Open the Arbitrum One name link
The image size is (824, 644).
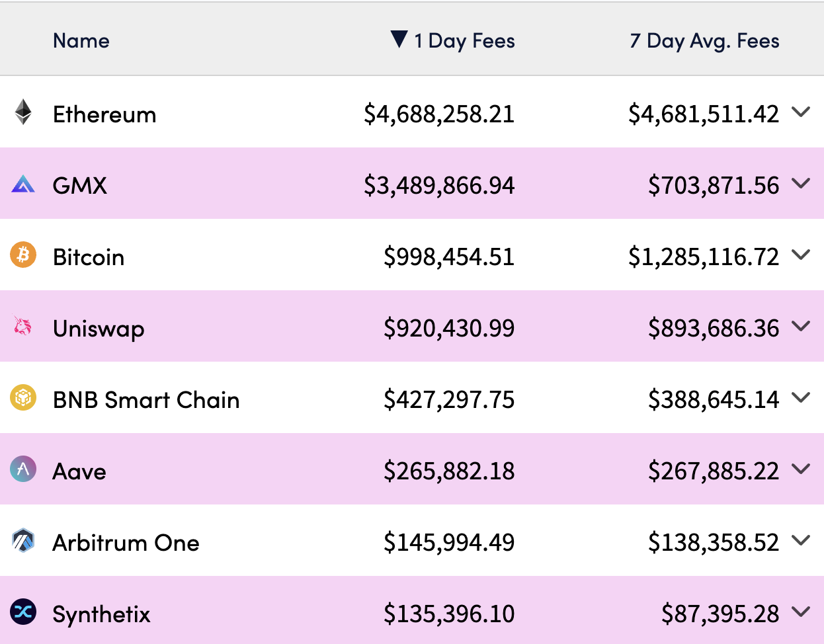[126, 543]
